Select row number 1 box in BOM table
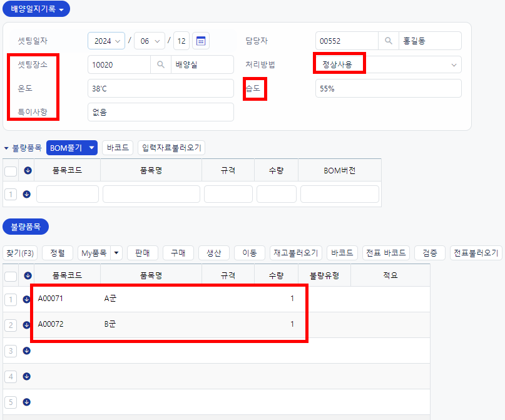The width and height of the screenshot is (505, 420). (11, 194)
